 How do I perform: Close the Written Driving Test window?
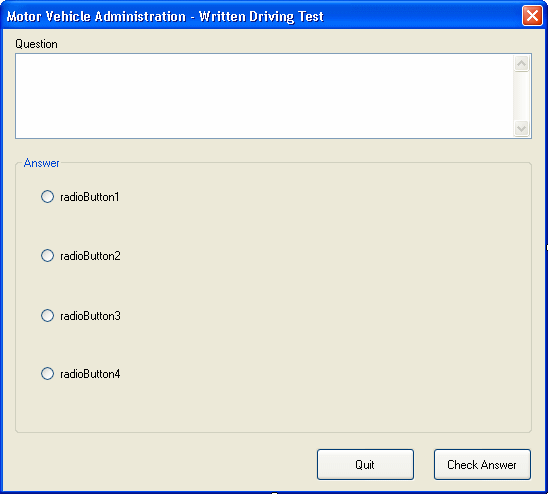pos(532,16)
